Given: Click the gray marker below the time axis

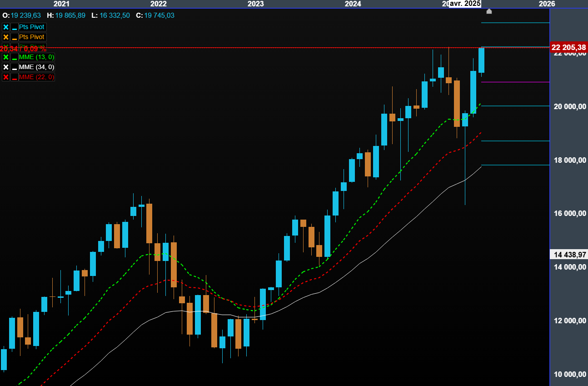Looking at the screenshot, I should coord(489,11).
